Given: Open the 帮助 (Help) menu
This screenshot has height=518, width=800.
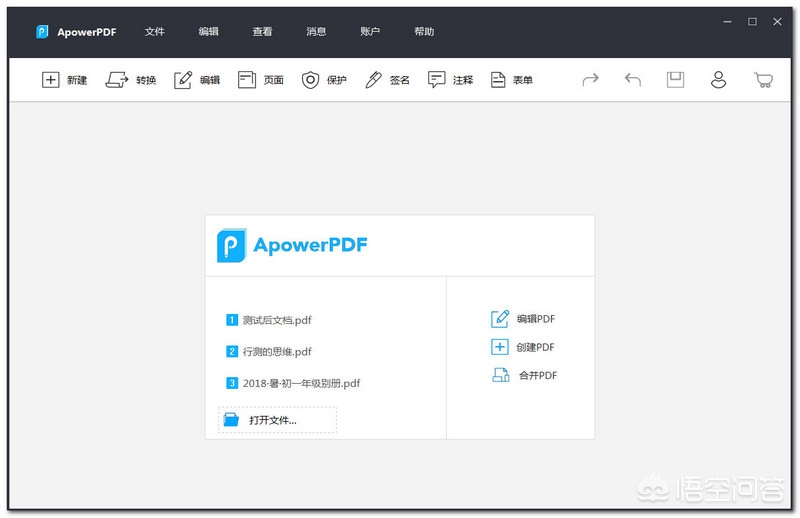Looking at the screenshot, I should [x=424, y=32].
